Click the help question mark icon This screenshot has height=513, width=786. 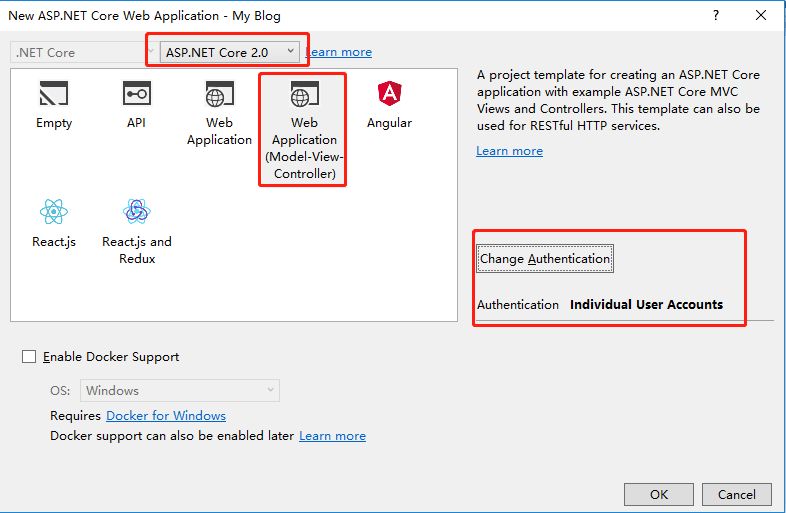point(716,15)
